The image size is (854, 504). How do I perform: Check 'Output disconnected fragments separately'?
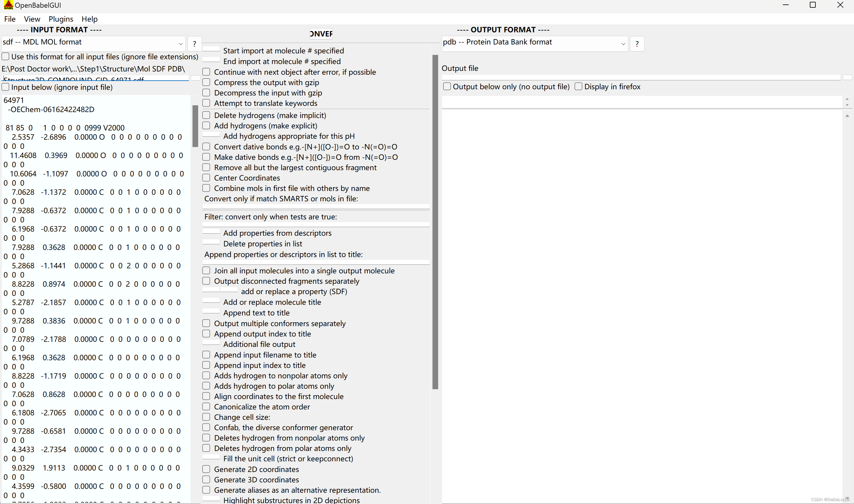206,281
